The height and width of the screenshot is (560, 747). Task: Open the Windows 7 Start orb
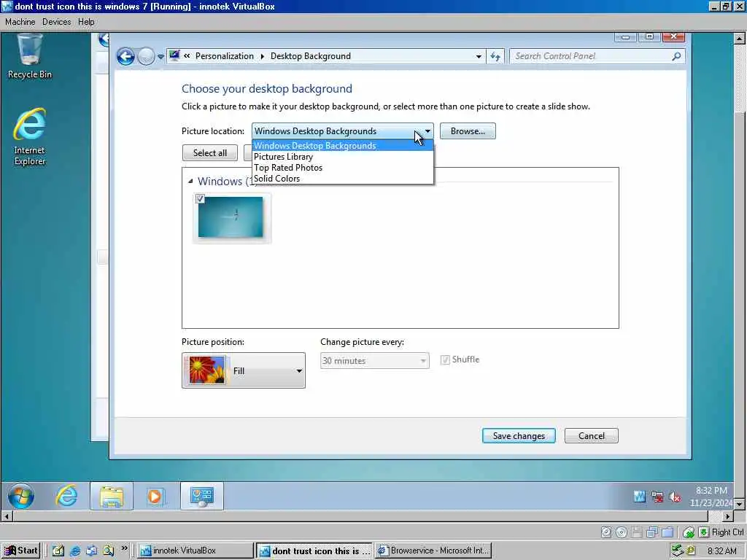tap(21, 496)
